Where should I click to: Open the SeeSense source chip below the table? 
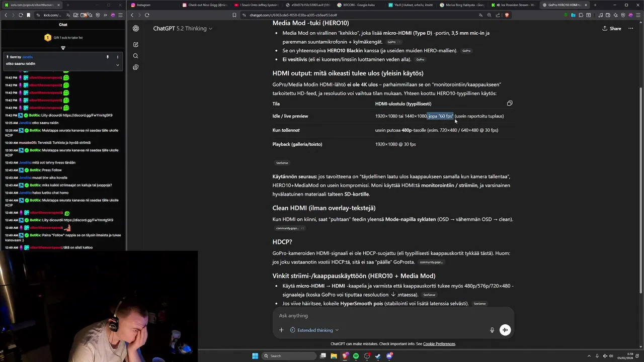[x=282, y=163]
